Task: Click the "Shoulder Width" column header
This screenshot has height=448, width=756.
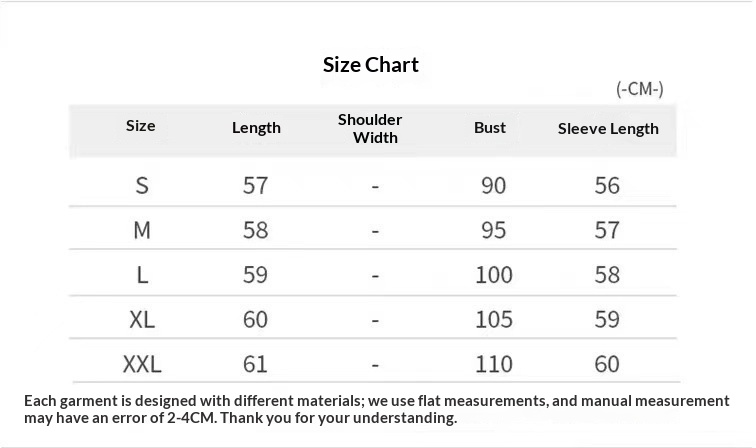Action: (370, 128)
